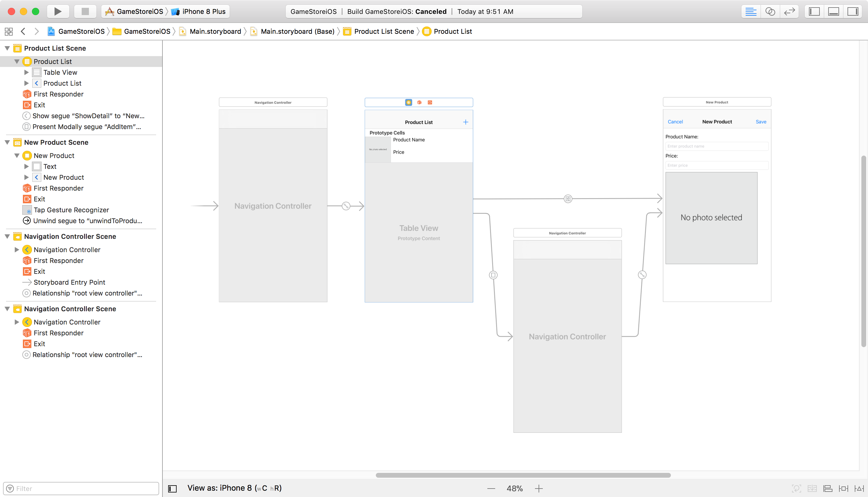868x497 pixels.
Task: Select the No photo selected image view
Action: (712, 218)
